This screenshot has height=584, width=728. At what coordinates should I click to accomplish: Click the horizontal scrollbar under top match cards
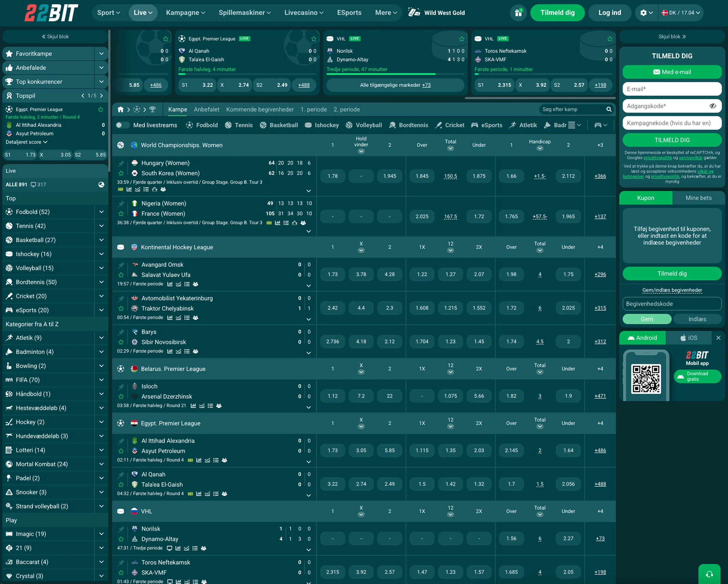tap(540, 98)
